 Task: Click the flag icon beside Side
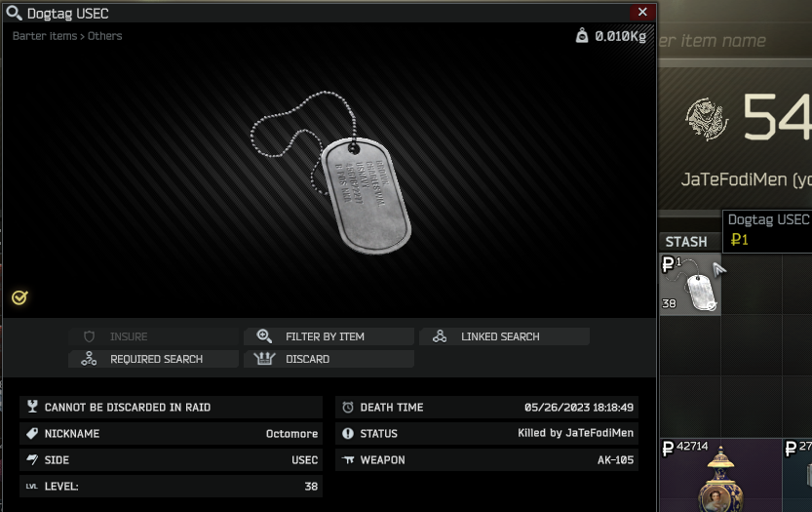click(x=32, y=459)
